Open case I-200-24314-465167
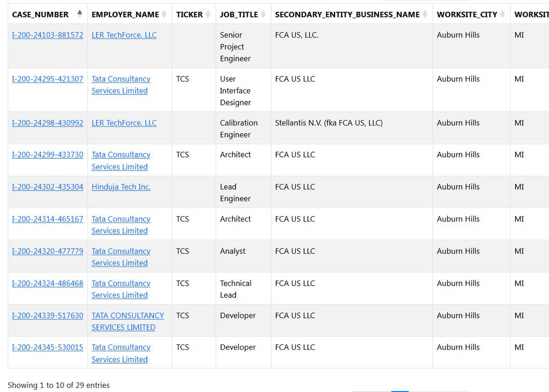This screenshot has width=549, height=392. [x=48, y=219]
